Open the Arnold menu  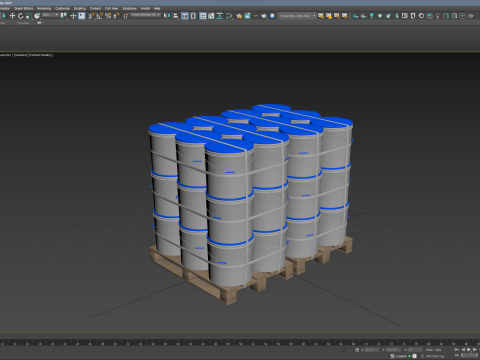point(145,8)
